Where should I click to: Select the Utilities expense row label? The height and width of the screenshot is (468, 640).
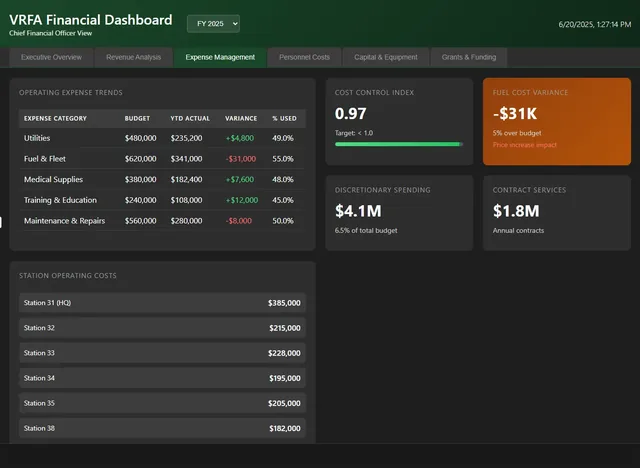[x=37, y=138]
